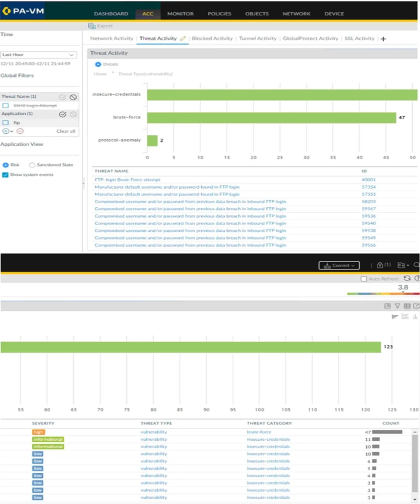Check the ftp application filter checkbox
Viewport: 420px width, 504px height.
tap(5, 123)
